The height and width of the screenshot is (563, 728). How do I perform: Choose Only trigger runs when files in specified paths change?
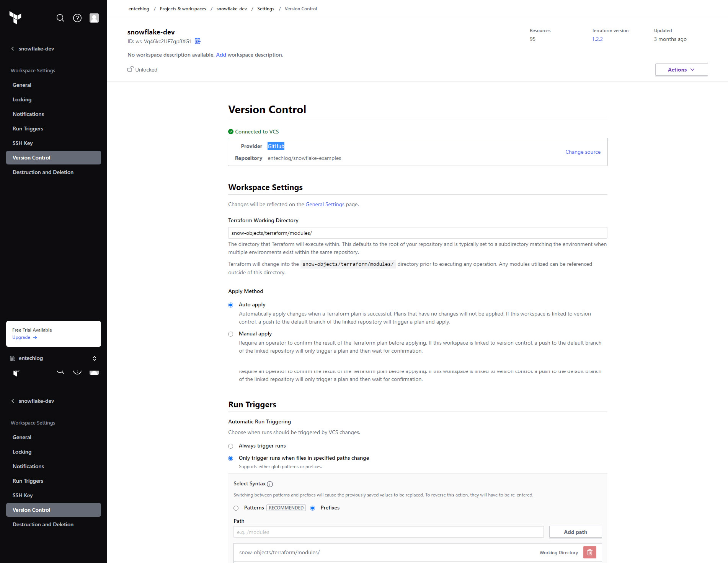(x=230, y=458)
